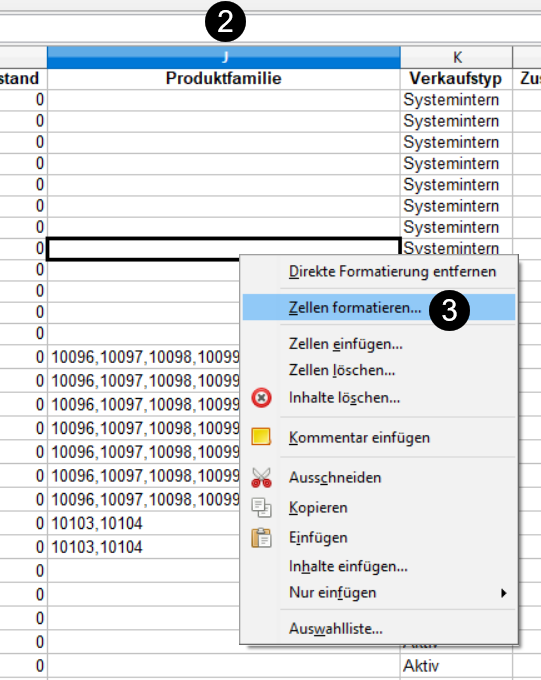Select Inhalte löschen... menu entry
The height and width of the screenshot is (680, 541).
click(x=344, y=398)
